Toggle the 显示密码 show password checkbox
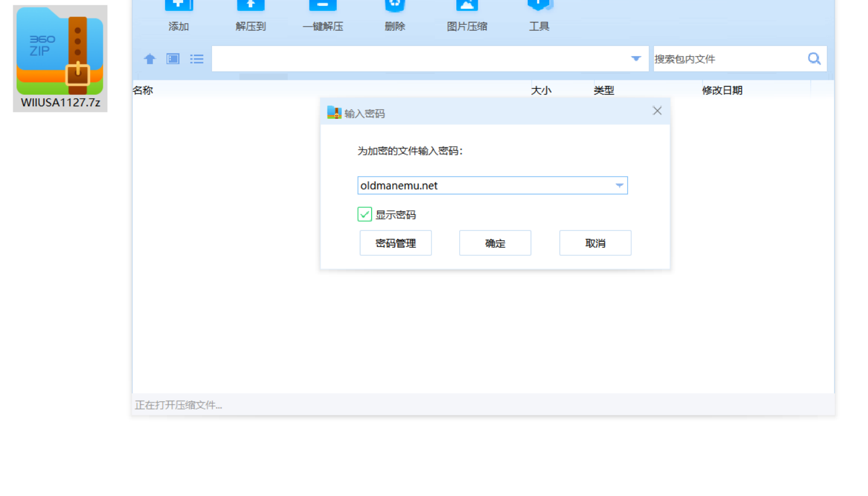The height and width of the screenshot is (496, 868). pyautogui.click(x=364, y=214)
